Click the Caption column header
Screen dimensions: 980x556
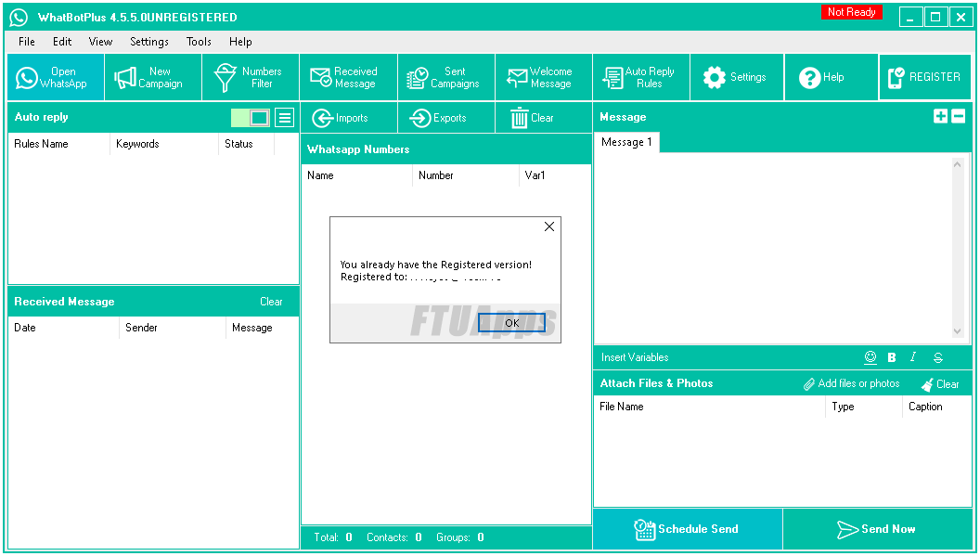[936, 407]
